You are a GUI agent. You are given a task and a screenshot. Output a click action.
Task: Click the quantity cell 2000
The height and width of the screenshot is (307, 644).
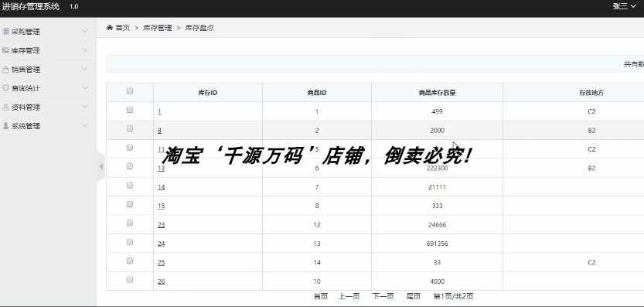[x=437, y=130]
